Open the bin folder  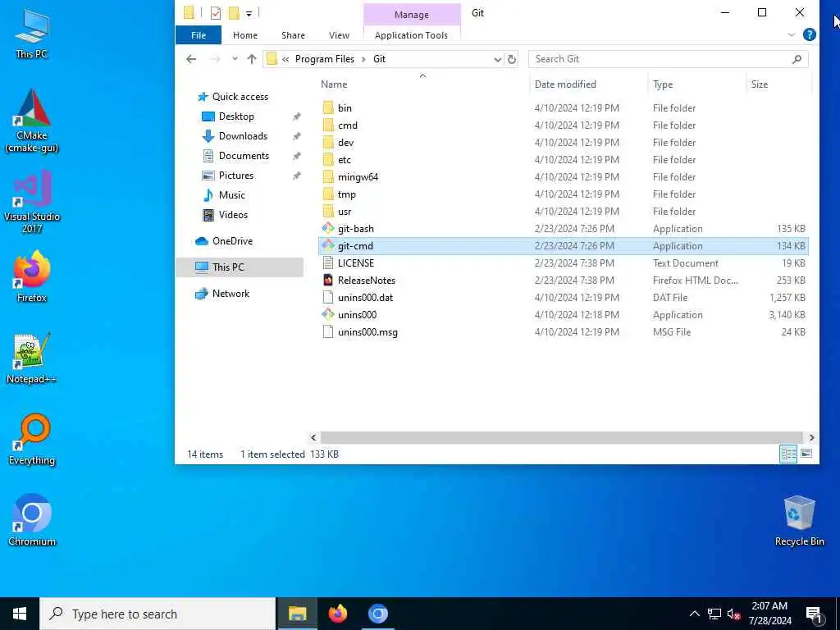click(x=345, y=107)
